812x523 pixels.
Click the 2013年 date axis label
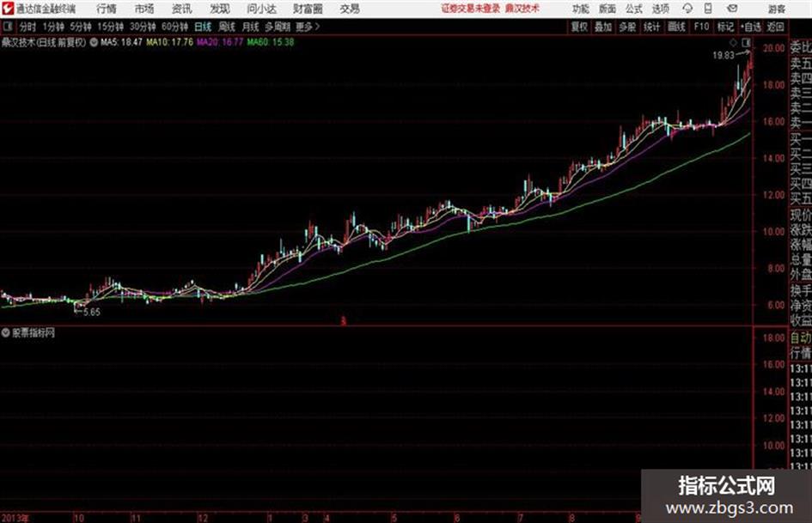pyautogui.click(x=15, y=518)
